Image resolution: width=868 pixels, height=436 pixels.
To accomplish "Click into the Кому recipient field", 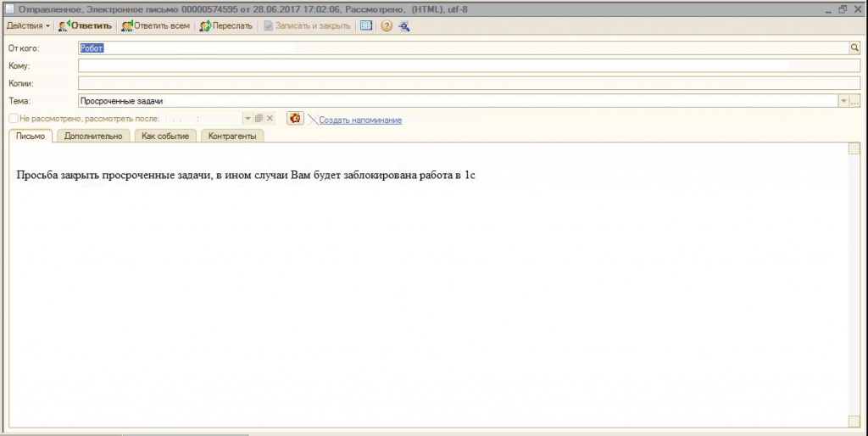I will point(469,65).
